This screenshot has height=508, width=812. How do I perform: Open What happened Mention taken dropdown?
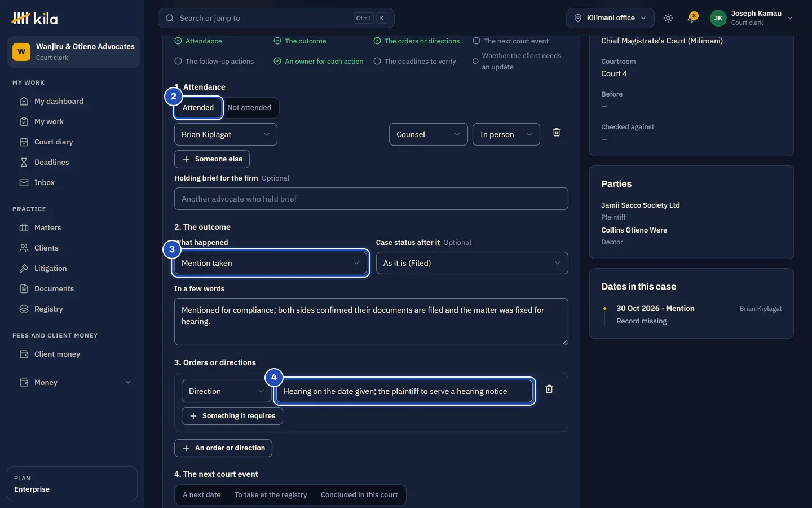point(271,263)
